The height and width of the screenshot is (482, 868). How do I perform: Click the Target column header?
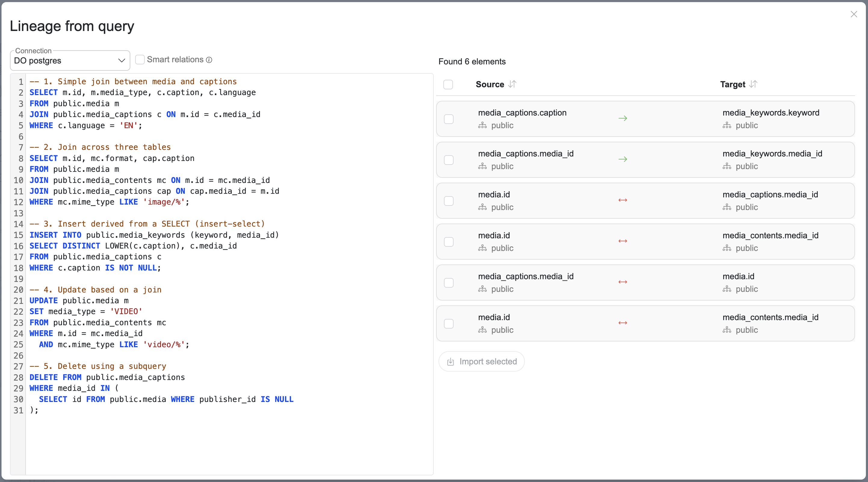(x=732, y=84)
